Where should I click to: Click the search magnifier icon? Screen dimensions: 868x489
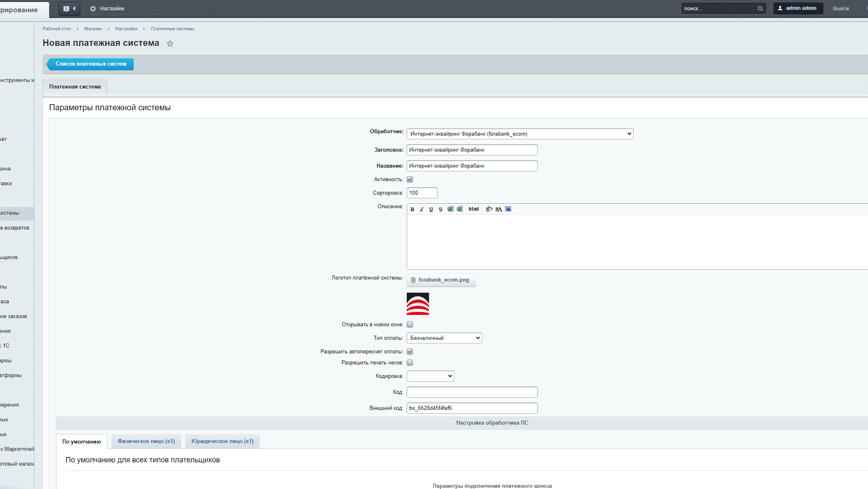pyautogui.click(x=760, y=9)
